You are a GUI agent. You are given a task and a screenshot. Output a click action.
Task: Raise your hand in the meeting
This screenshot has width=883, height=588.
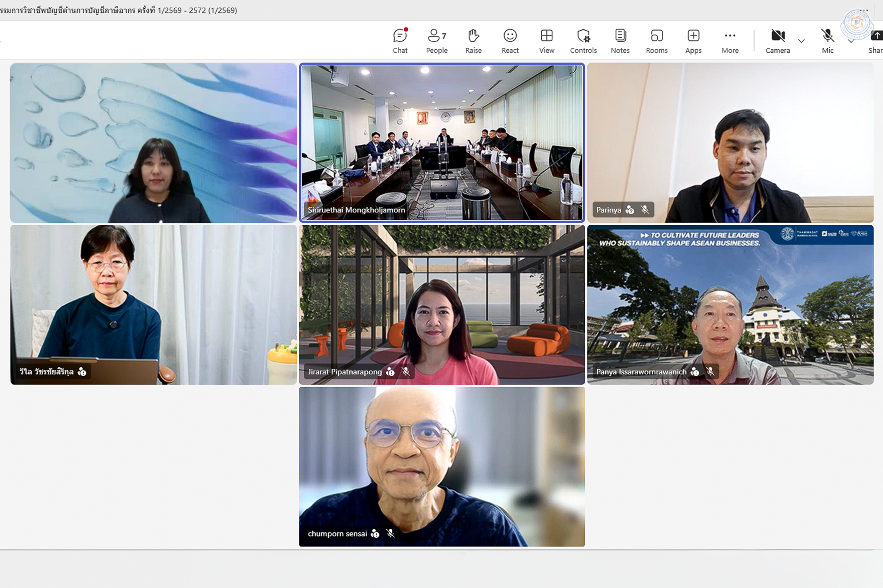coord(473,41)
